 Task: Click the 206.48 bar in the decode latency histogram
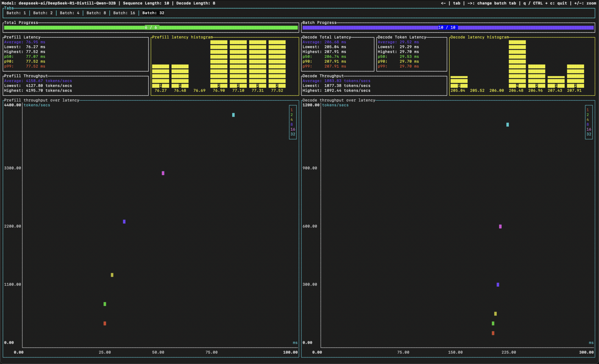(x=517, y=64)
